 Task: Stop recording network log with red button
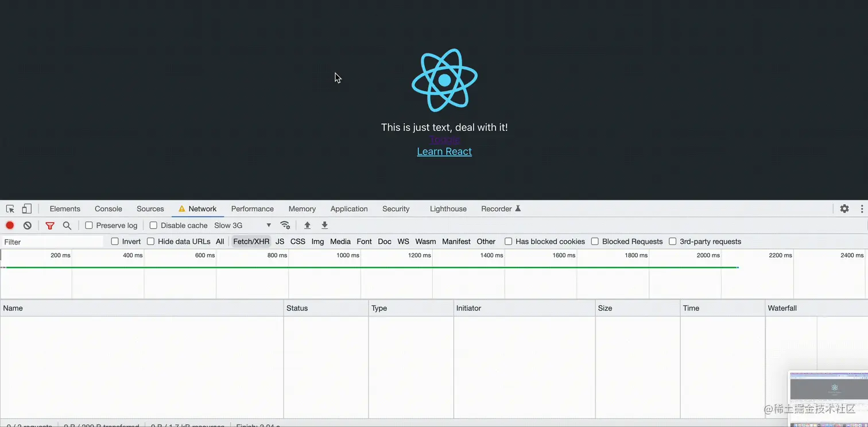pyautogui.click(x=10, y=226)
